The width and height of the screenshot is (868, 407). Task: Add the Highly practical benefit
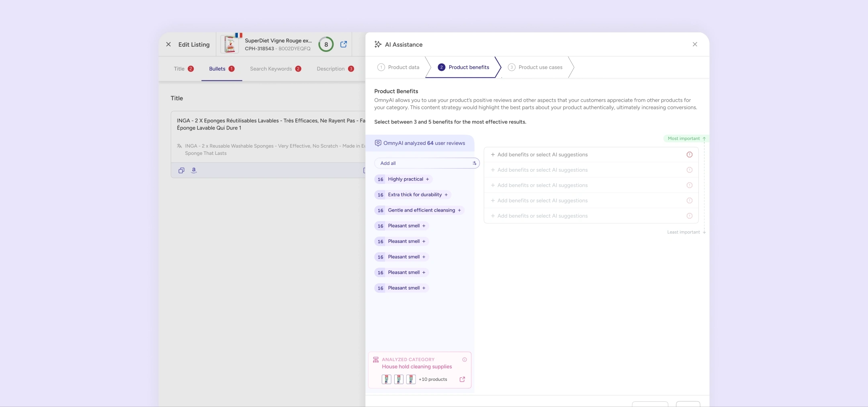[x=403, y=179]
